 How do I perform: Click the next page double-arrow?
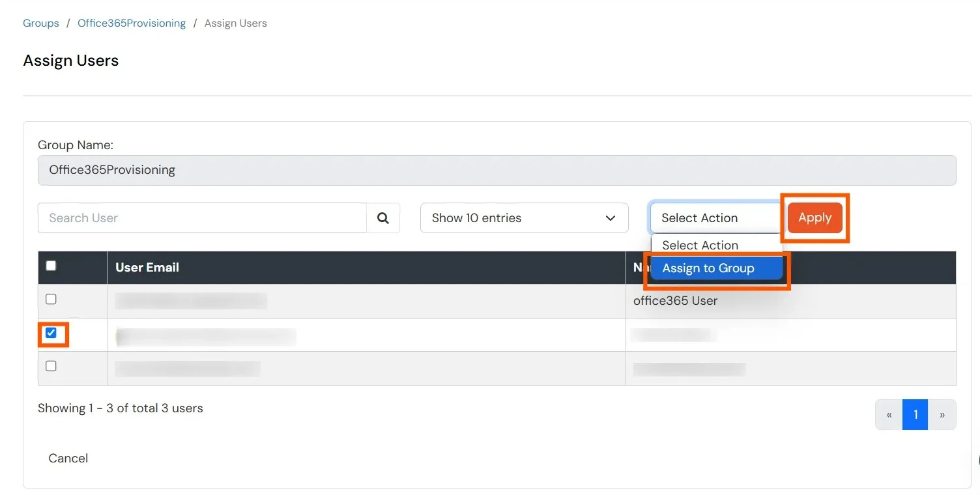(x=942, y=414)
